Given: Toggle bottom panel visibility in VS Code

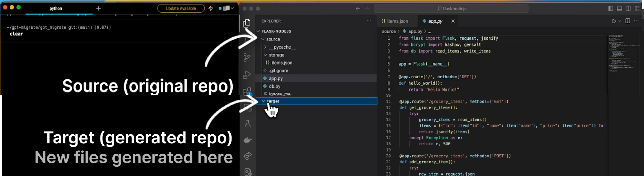Looking at the screenshot, I should pyautogui.click(x=619, y=9).
